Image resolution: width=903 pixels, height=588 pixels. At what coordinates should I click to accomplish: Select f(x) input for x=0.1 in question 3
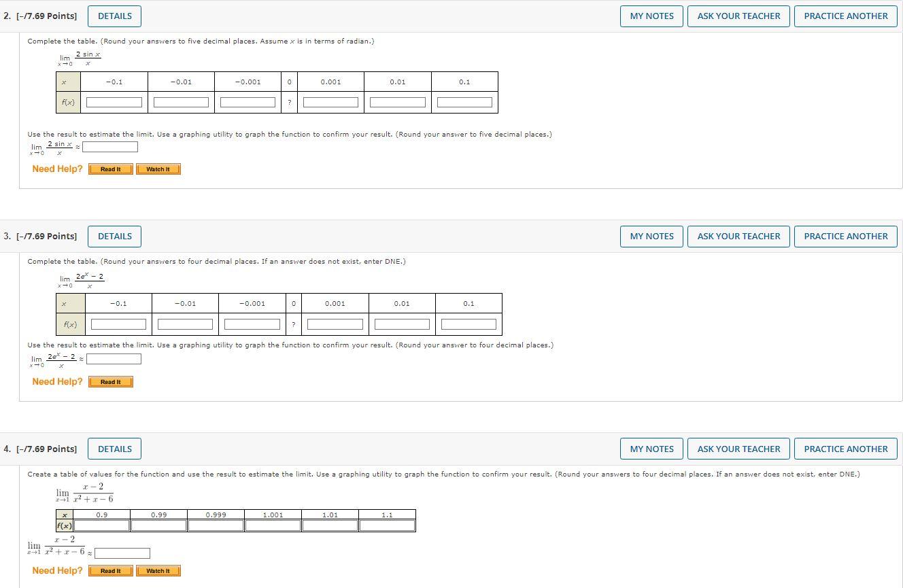[x=468, y=324]
